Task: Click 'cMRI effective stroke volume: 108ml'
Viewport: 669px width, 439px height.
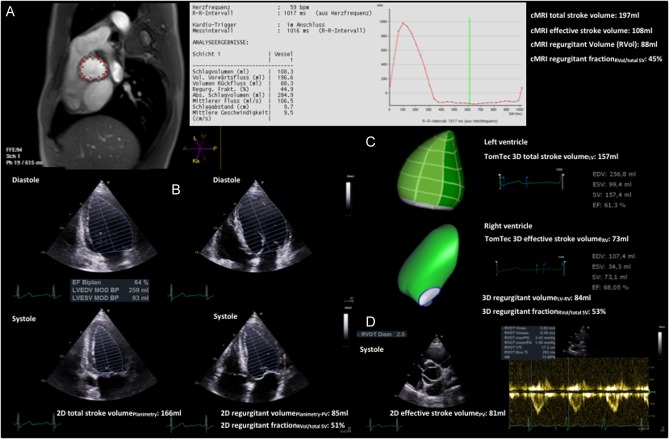Action: point(591,31)
